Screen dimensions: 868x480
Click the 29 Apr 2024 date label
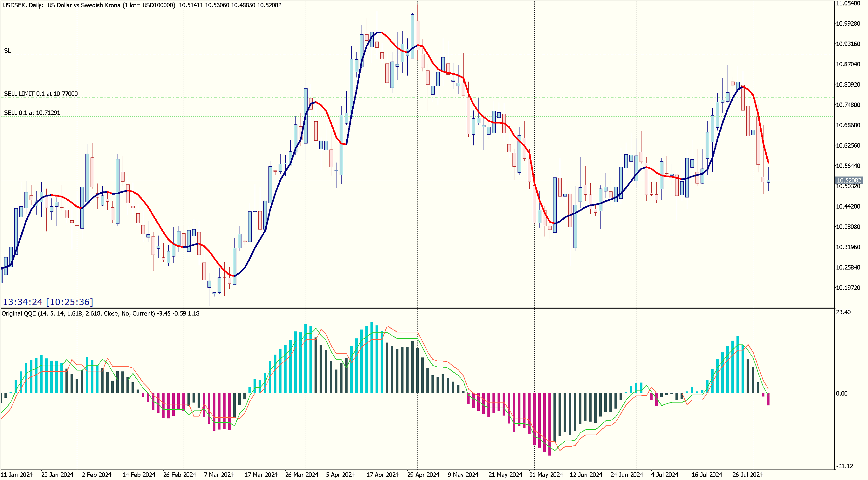coord(423,475)
